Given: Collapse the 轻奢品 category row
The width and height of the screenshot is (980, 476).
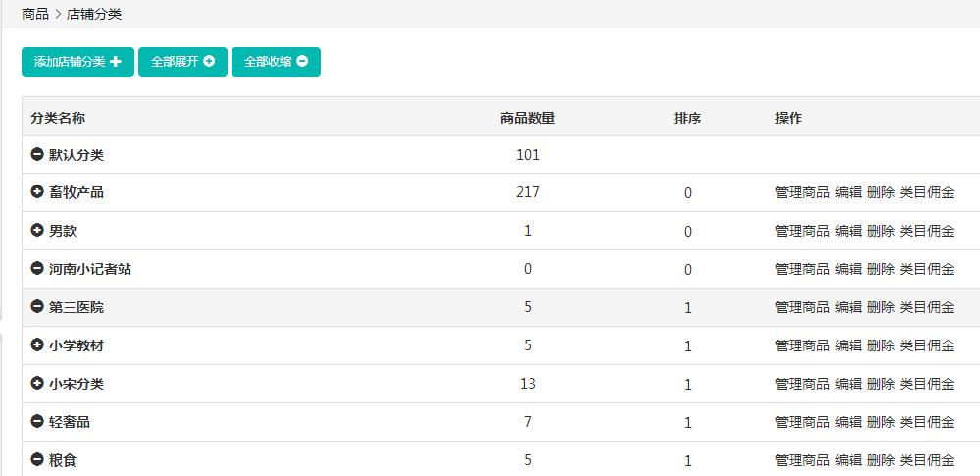Looking at the screenshot, I should (x=37, y=422).
